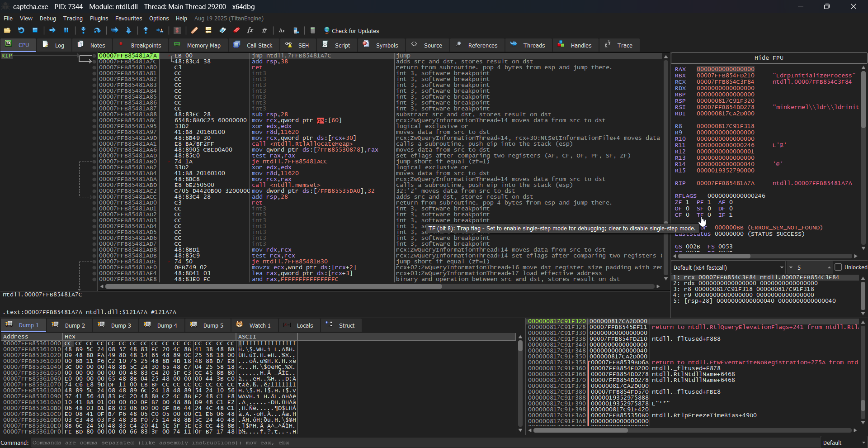Stop debugging with the square icon
The height and width of the screenshot is (448, 868).
[35, 30]
